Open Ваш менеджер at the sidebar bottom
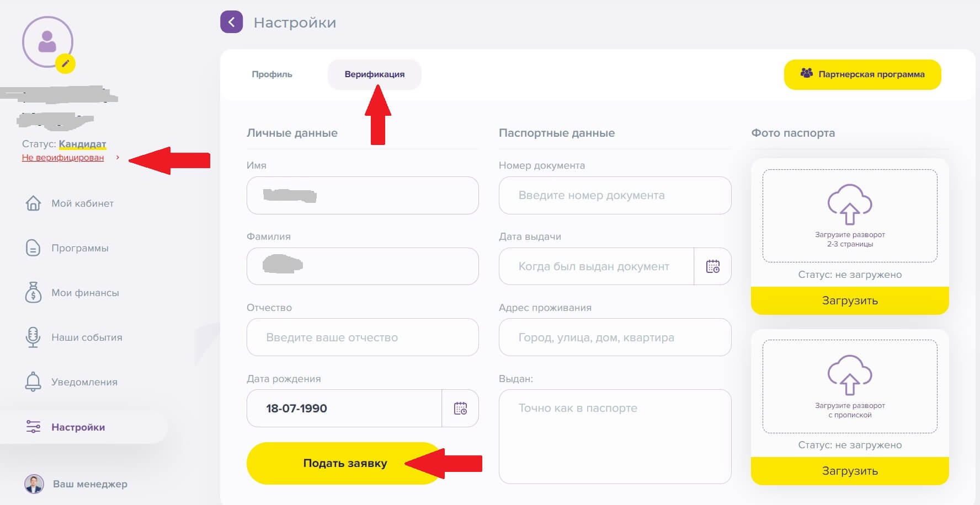Screen dimensions: 980x505 point(89,484)
